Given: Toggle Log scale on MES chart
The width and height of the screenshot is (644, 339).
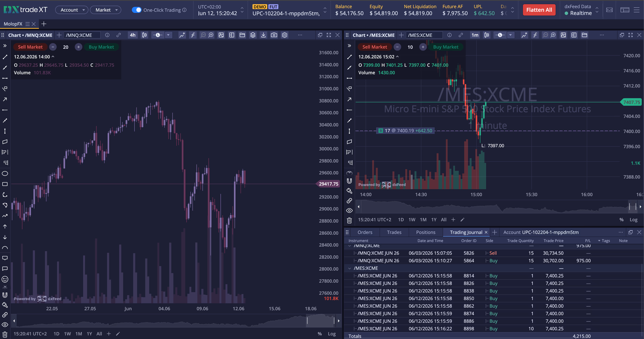Looking at the screenshot, I should click(x=633, y=220).
